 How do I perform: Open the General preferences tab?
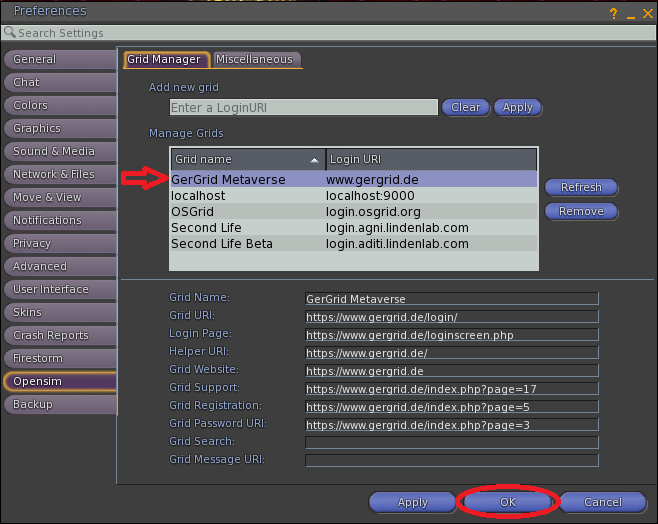coord(60,59)
